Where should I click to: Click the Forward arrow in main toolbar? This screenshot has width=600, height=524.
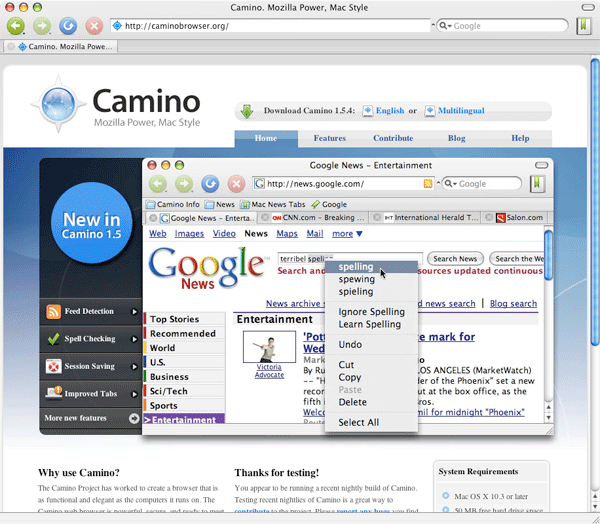tap(42, 26)
